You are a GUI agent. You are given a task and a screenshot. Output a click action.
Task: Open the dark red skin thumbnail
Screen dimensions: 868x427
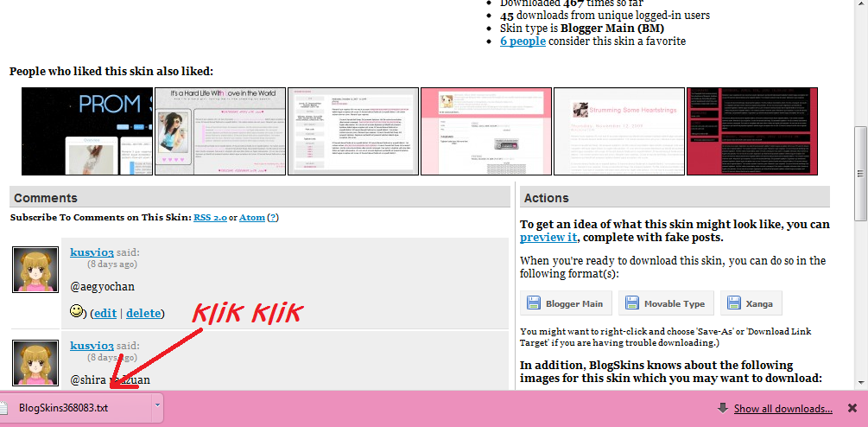click(x=752, y=131)
